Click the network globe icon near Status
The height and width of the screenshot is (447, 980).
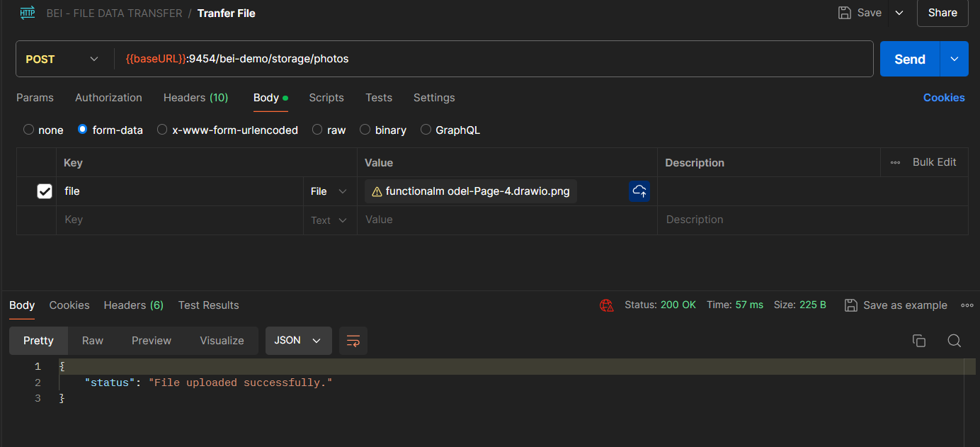tap(606, 305)
